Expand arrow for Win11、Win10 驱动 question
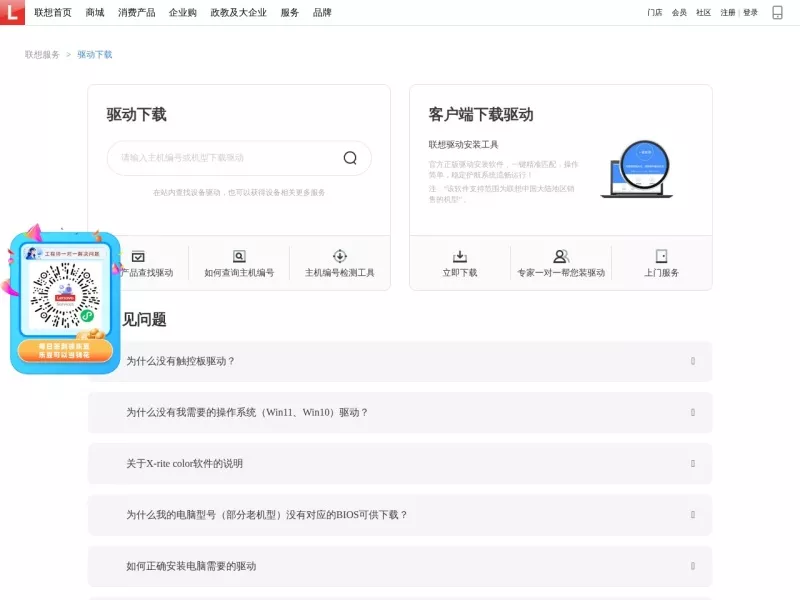The width and height of the screenshot is (800, 600). [x=693, y=412]
